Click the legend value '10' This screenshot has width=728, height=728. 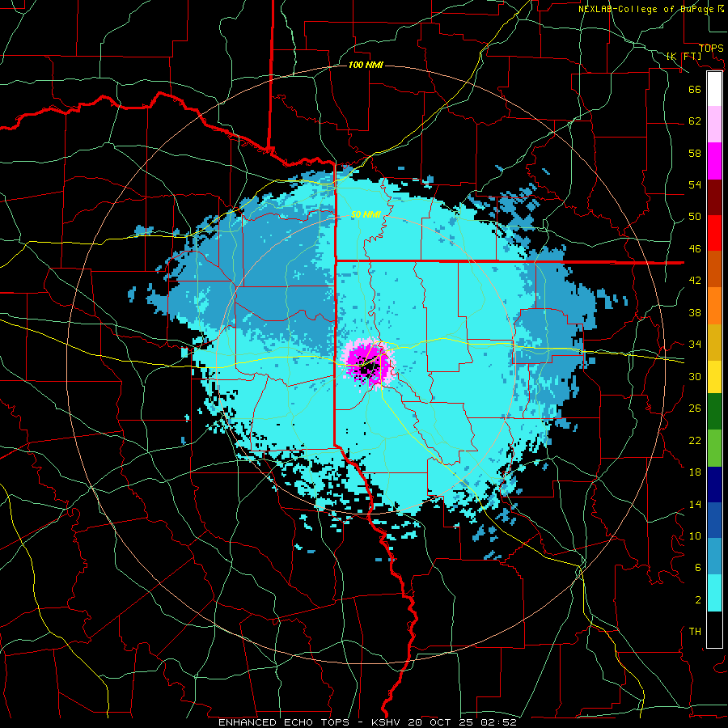click(695, 535)
